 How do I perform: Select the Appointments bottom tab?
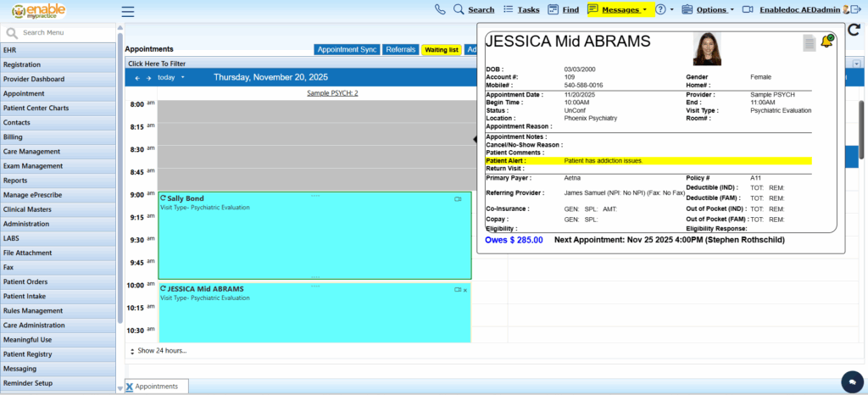pyautogui.click(x=156, y=387)
